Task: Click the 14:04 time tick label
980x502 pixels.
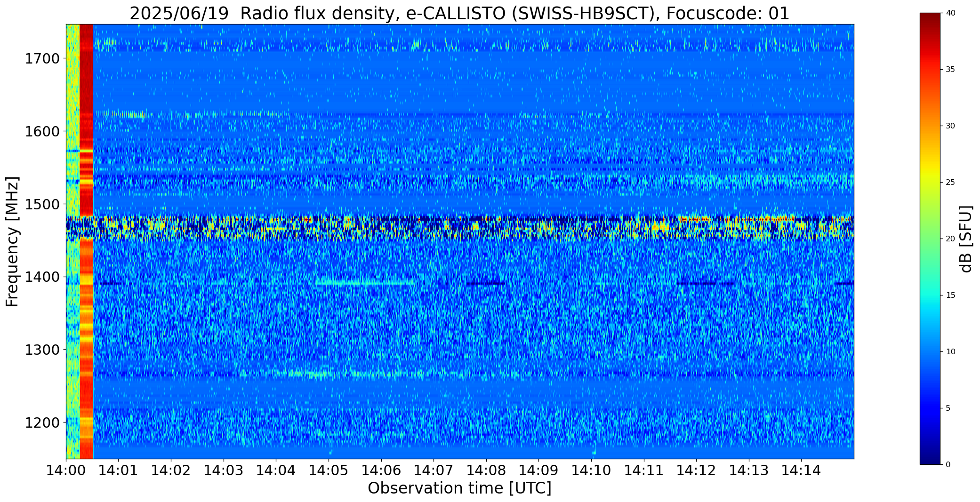Action: tap(276, 470)
